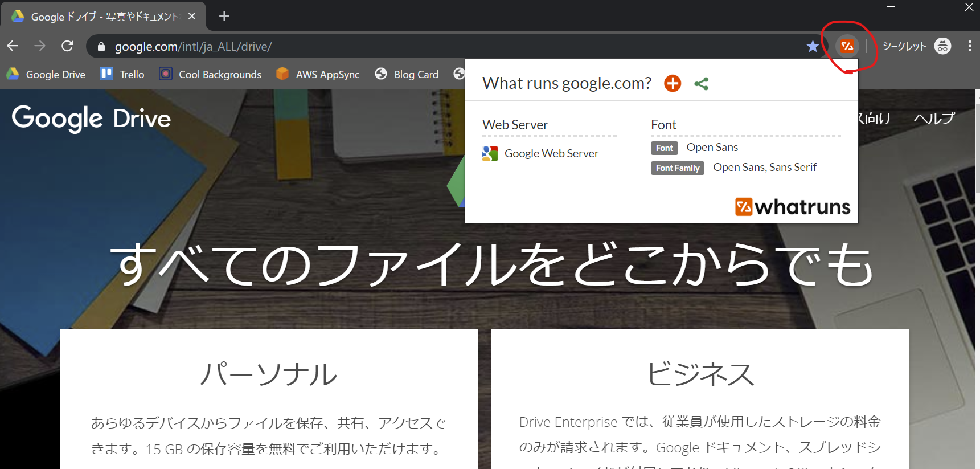This screenshot has width=980, height=469.
Task: Click the Font section heading
Action: click(664, 125)
